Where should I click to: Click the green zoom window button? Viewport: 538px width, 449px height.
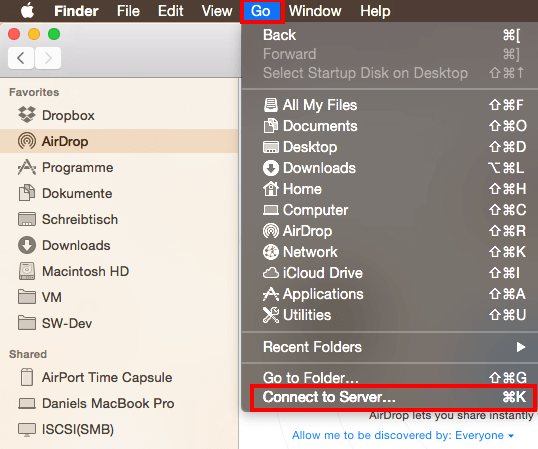coord(54,34)
